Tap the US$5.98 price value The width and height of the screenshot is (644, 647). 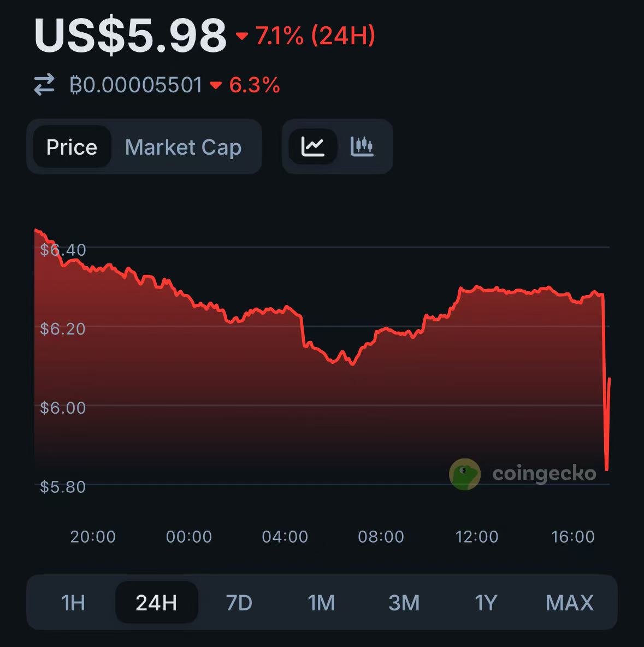131,36
